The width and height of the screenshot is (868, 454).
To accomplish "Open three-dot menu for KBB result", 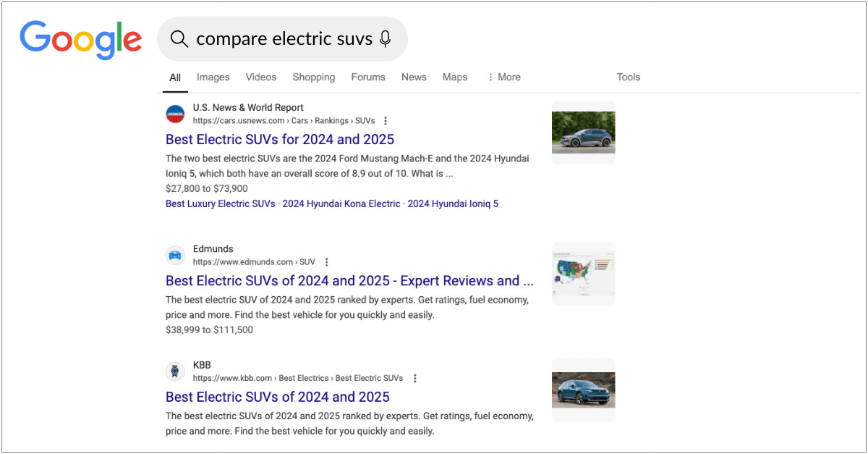I will (x=414, y=378).
